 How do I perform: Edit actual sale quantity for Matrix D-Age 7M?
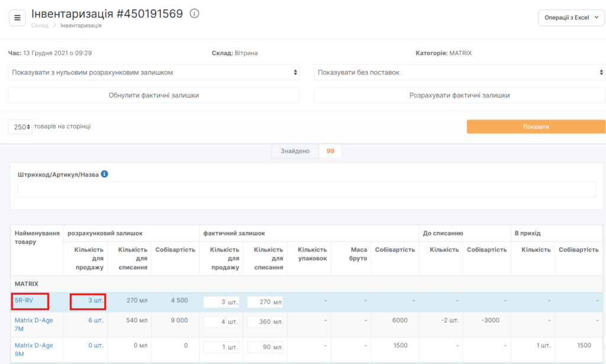[214, 322]
